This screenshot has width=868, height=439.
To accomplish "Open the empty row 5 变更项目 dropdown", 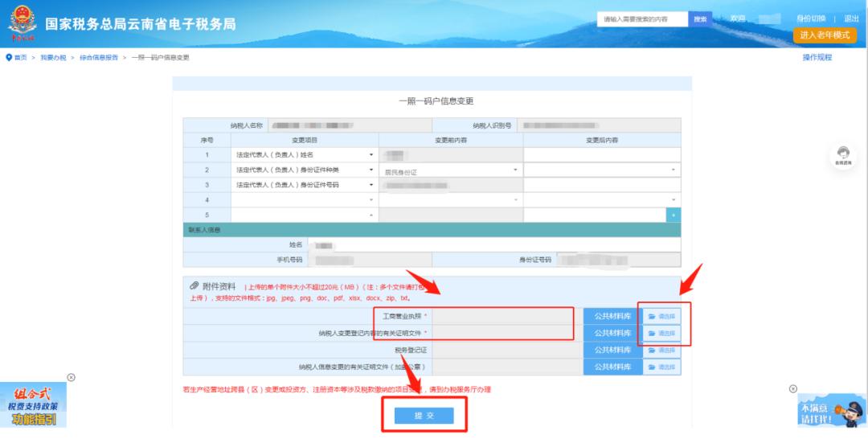I will coord(305,215).
